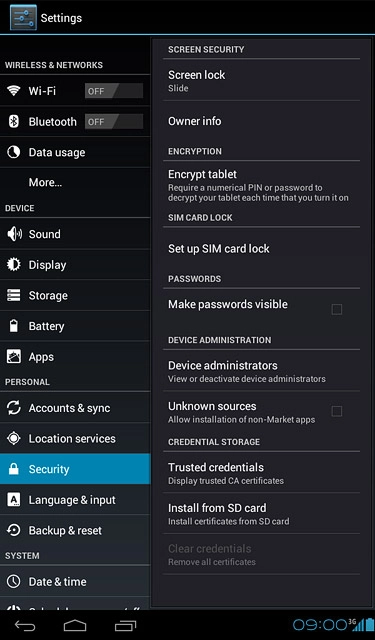Tap the Android back navigation icon
Viewport: 375px width, 640px height.
pos(25,625)
